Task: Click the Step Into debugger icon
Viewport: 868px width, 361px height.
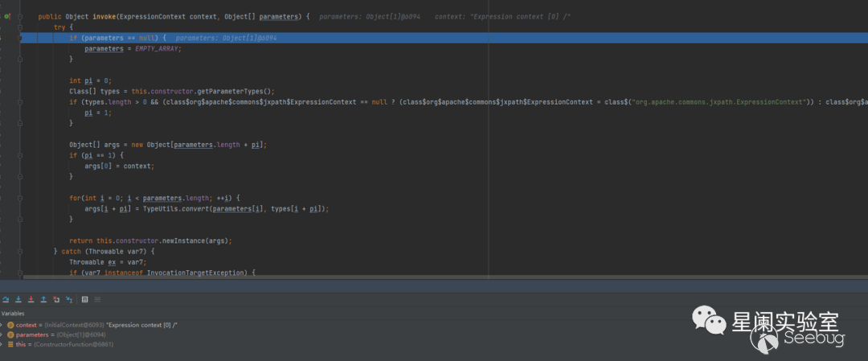Action: pyautogui.click(x=18, y=299)
